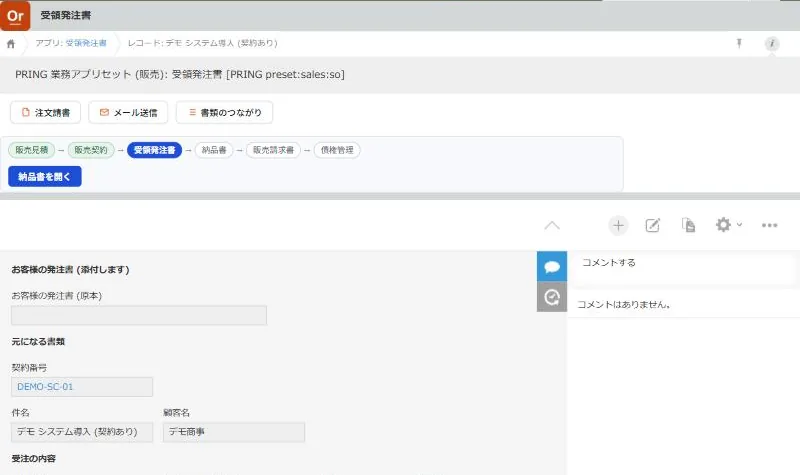Select the 販売請求書 workflow step

273,150
